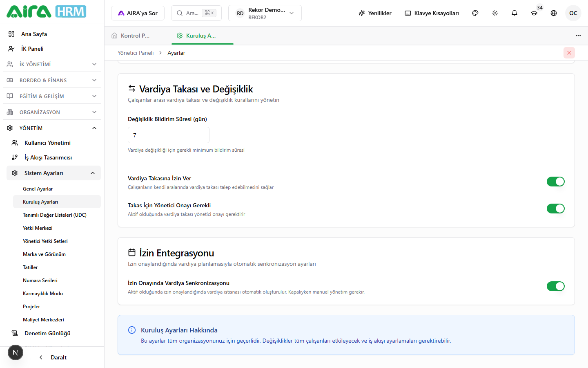This screenshot has width=588, height=368.
Task: Expand the Bordro & Finans chevron
Action: pos(94,80)
